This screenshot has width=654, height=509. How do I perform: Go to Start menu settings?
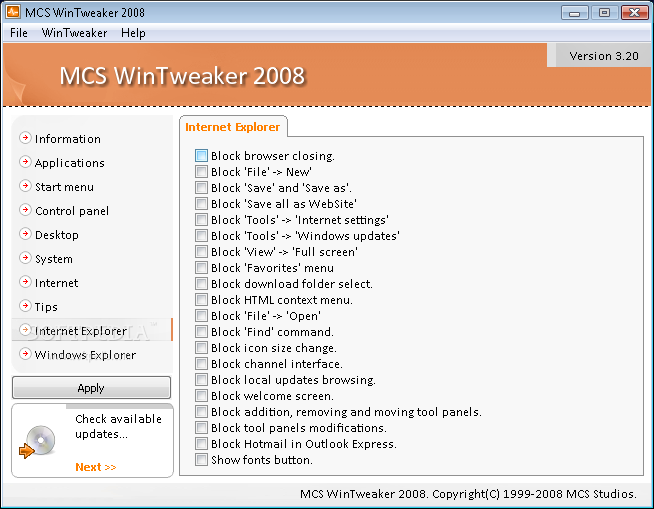coord(64,187)
